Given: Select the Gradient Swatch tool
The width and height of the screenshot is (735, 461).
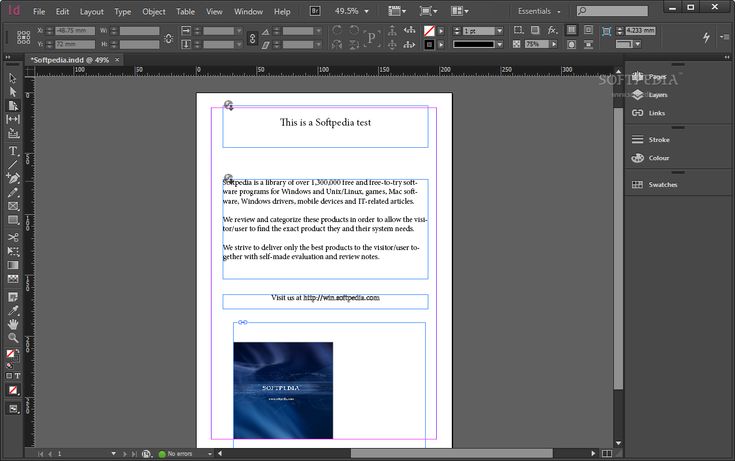Looking at the screenshot, I should (13, 265).
